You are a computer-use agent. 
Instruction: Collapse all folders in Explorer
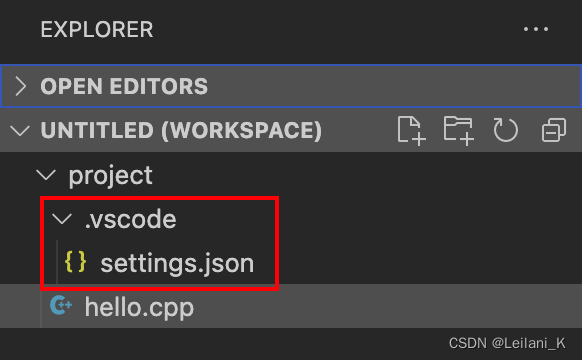tap(554, 130)
